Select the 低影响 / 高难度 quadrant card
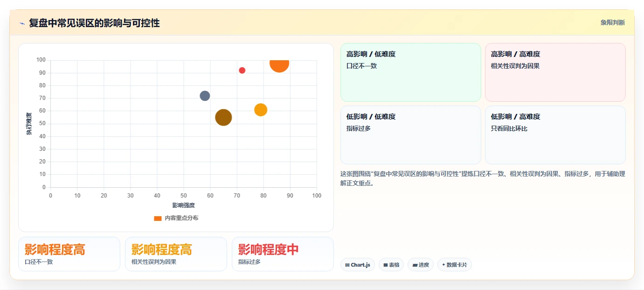 (555, 135)
